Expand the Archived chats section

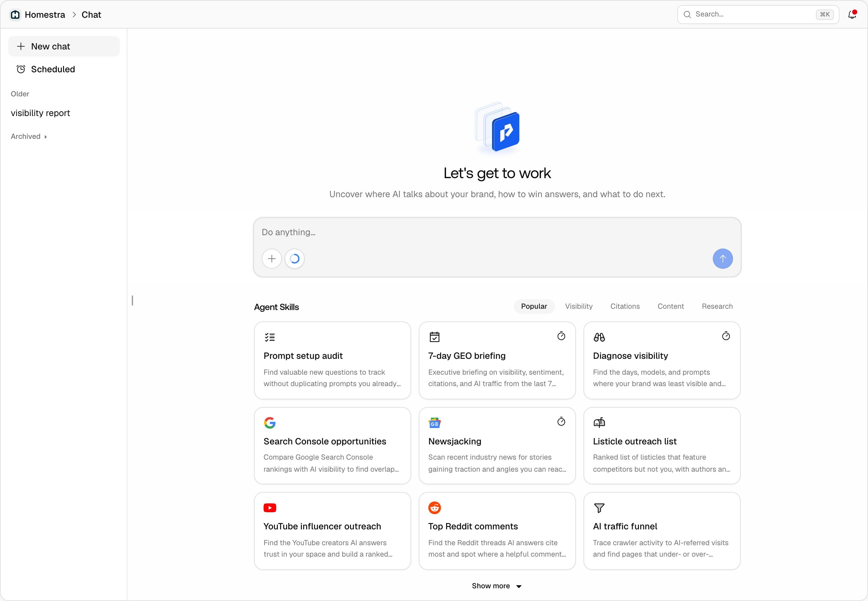29,136
